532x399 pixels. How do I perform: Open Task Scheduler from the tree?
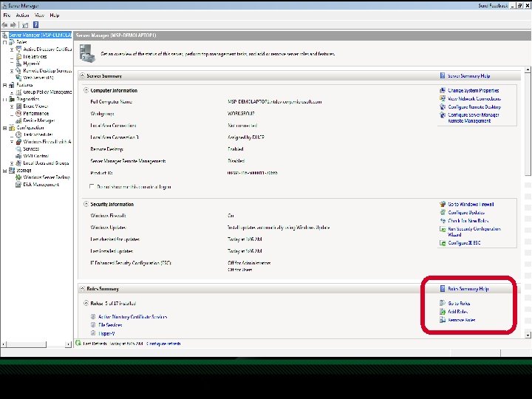point(38,134)
